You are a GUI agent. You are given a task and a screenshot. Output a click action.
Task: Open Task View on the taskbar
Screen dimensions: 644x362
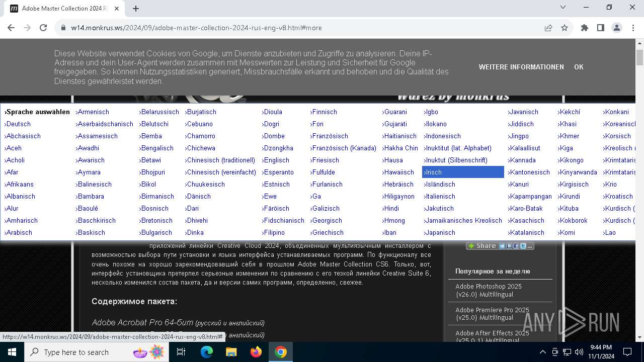coord(181,352)
